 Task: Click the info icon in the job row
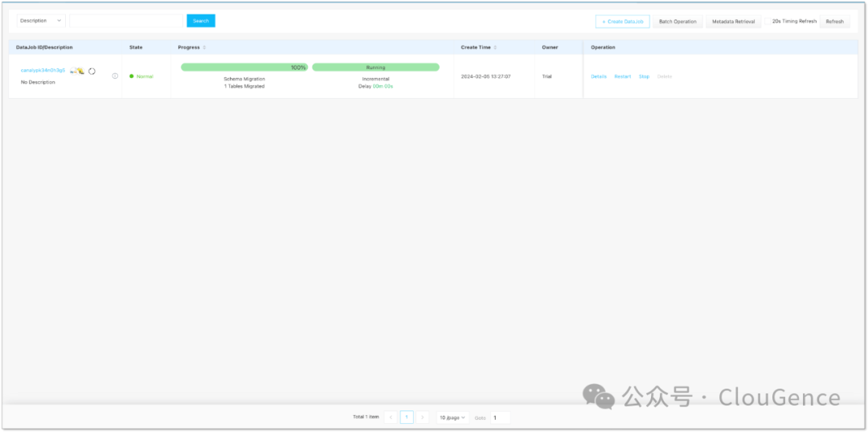pos(115,75)
